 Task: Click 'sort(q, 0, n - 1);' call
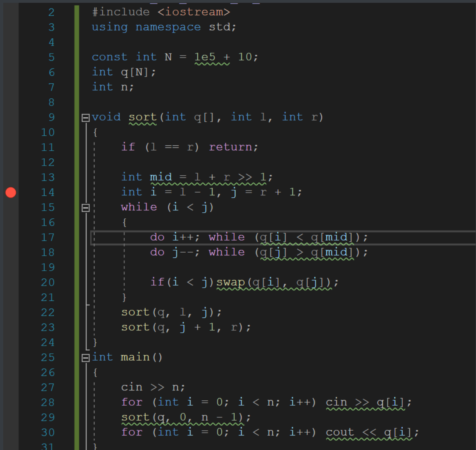click(x=186, y=417)
